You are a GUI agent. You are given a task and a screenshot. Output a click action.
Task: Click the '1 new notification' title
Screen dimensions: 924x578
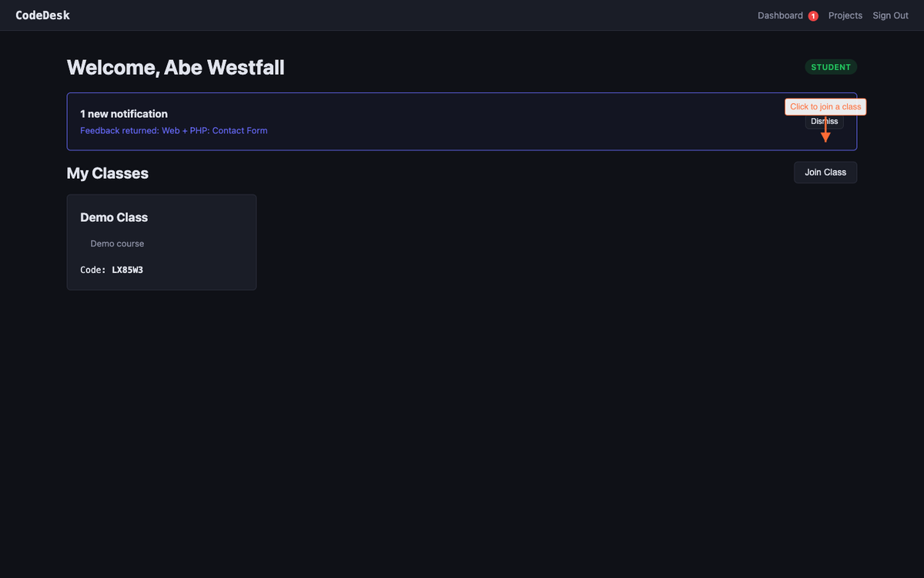[x=124, y=114]
